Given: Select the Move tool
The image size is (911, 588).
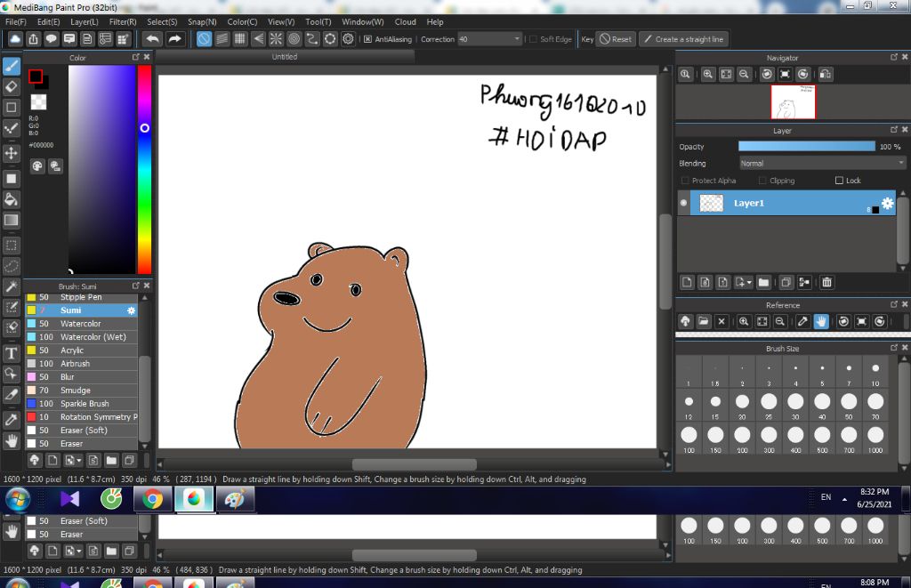Looking at the screenshot, I should tap(11, 153).
